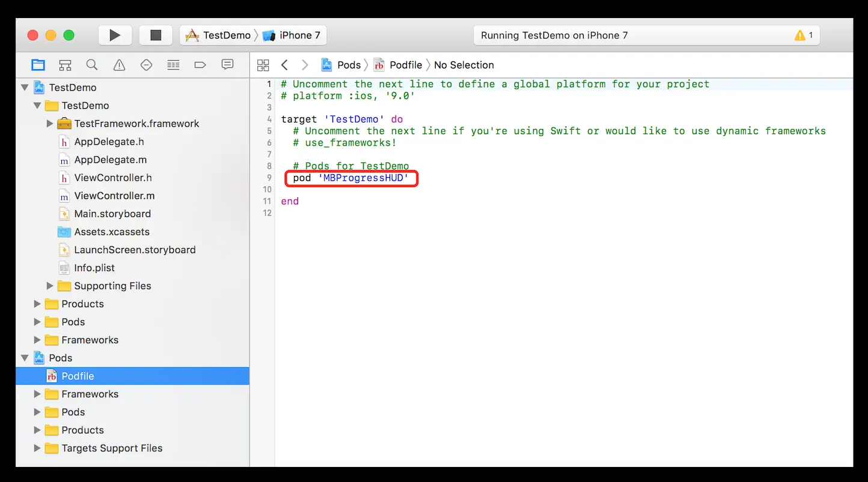Screen dimensions: 868x482
Task: Click Pods in the jump bar path
Action: (341, 65)
